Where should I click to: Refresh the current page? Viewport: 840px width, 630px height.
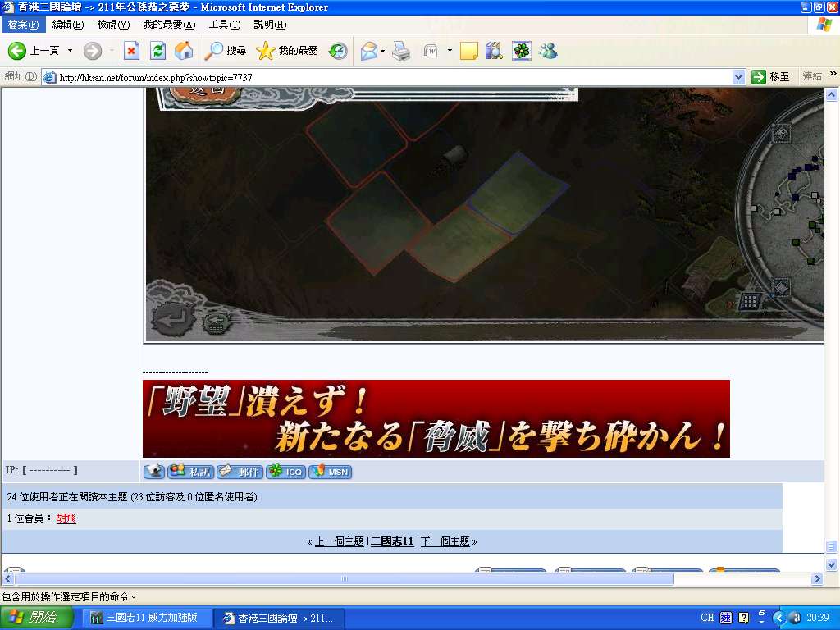(157, 51)
